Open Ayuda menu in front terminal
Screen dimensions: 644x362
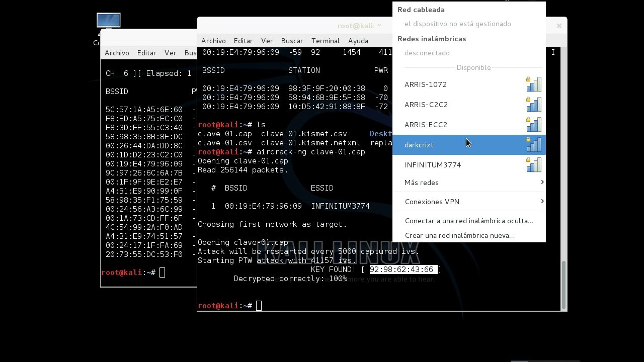pos(358,41)
